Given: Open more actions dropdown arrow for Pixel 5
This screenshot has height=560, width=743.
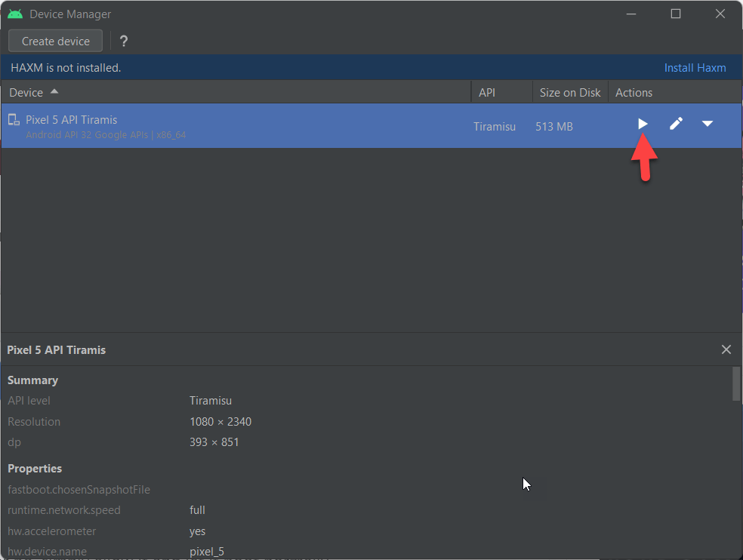Looking at the screenshot, I should 708,124.
